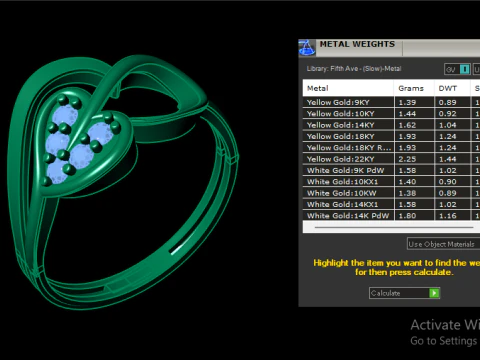
Task: Click the 0.92 DWT value for 10KY
Action: pos(447,114)
